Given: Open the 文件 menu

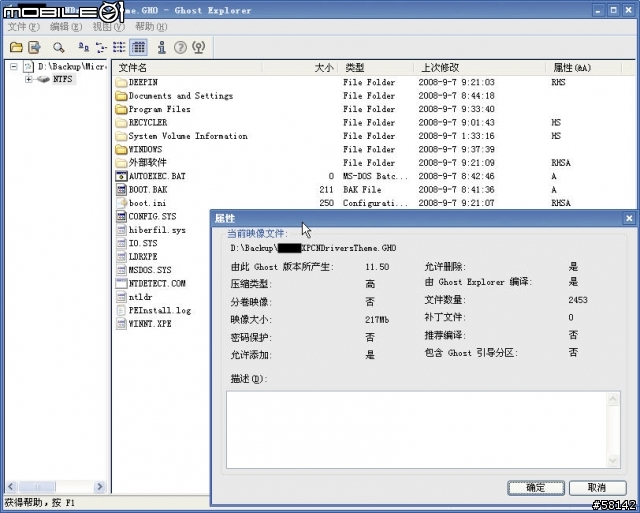Looking at the screenshot, I should (x=24, y=27).
